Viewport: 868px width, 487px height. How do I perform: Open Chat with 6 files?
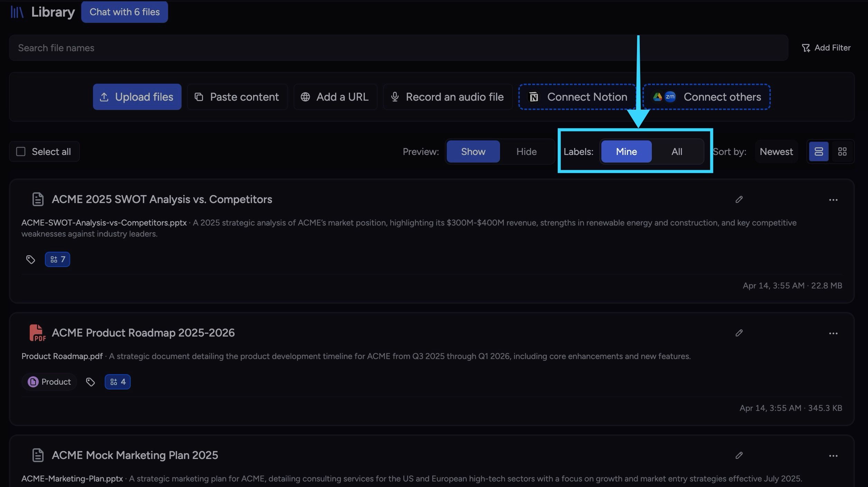point(124,12)
